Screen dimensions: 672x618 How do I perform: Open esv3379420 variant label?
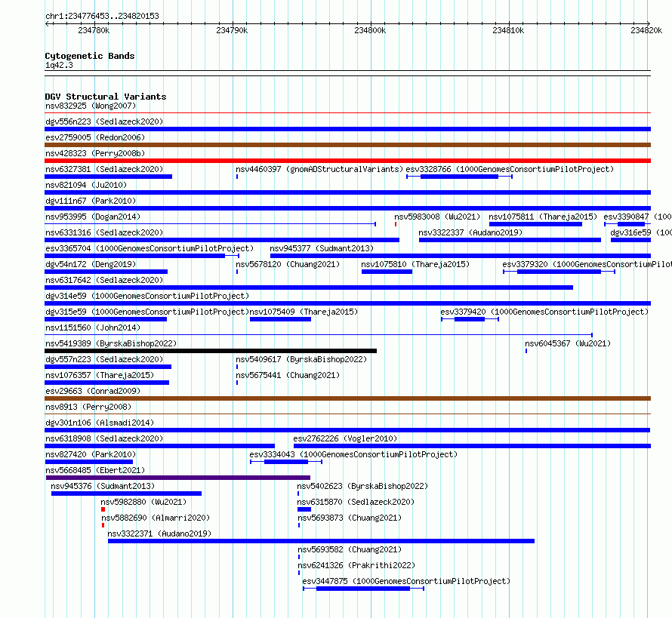click(544, 312)
